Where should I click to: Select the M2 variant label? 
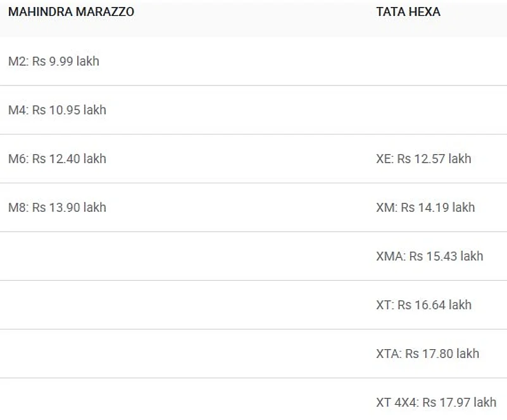point(18,61)
